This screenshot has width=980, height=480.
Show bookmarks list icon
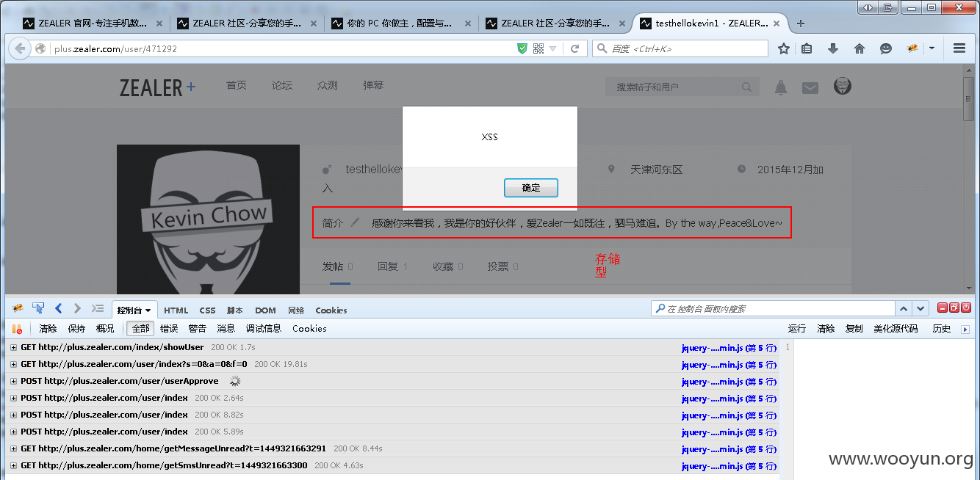pyautogui.click(x=807, y=49)
